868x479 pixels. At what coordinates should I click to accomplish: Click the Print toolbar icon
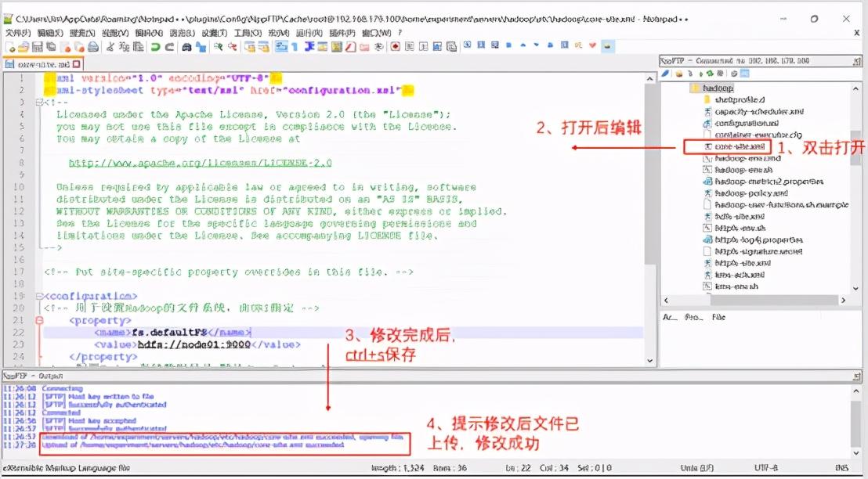click(x=90, y=47)
